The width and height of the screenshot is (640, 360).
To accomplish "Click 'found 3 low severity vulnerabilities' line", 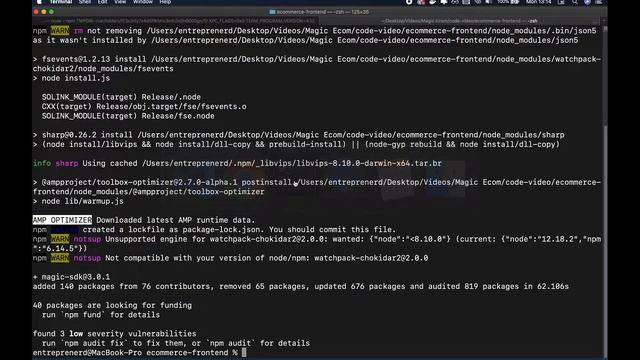I will [x=114, y=333].
